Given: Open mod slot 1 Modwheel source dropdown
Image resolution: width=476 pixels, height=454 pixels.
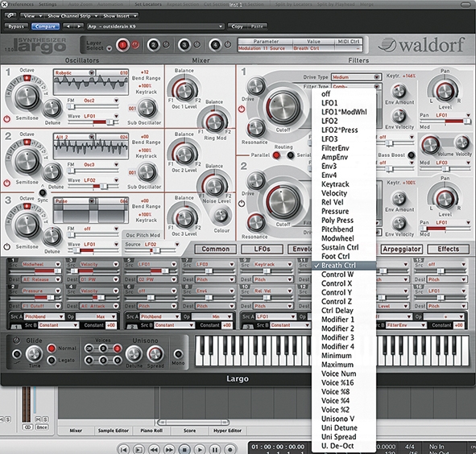Looking at the screenshot, I should (x=41, y=265).
